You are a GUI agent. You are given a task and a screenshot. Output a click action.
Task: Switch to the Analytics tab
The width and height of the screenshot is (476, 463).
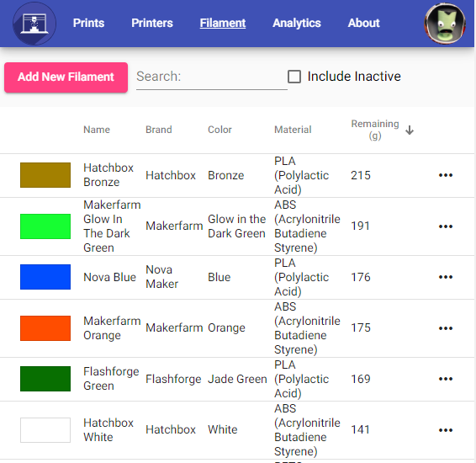pos(297,23)
